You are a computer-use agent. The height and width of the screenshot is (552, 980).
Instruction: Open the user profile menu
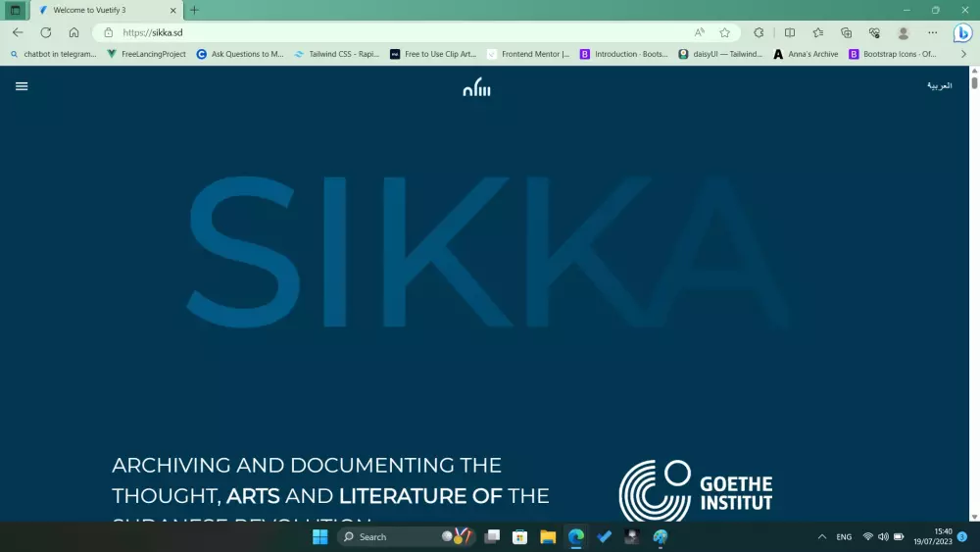pos(904,32)
